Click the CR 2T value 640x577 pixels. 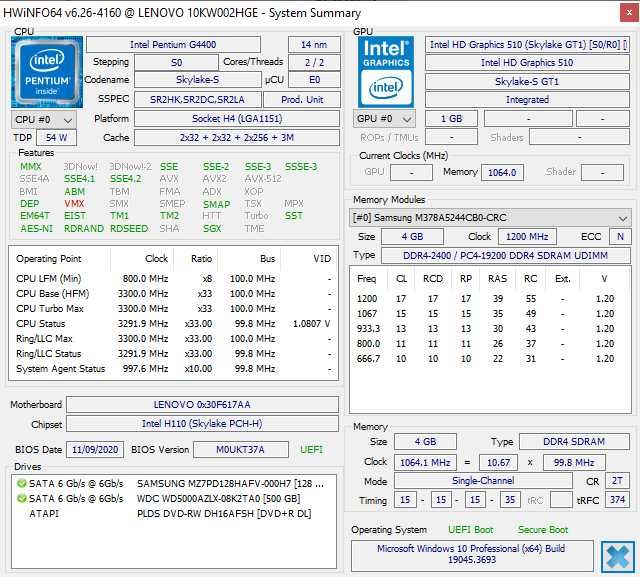pos(617,481)
